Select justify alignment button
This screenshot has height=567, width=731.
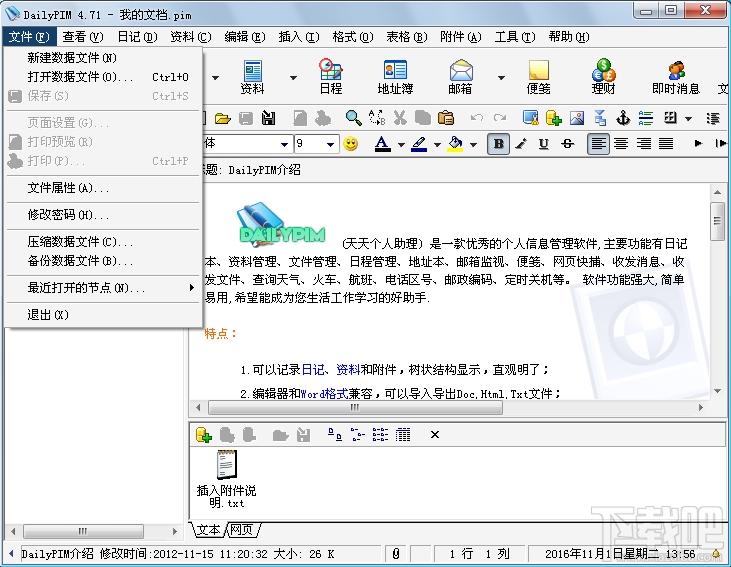[666, 144]
